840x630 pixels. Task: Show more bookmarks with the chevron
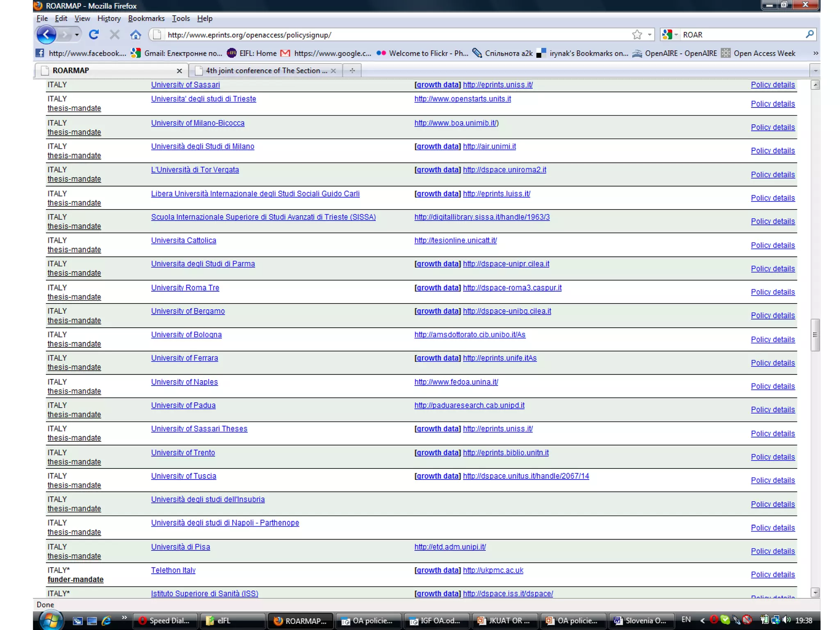tap(815, 53)
